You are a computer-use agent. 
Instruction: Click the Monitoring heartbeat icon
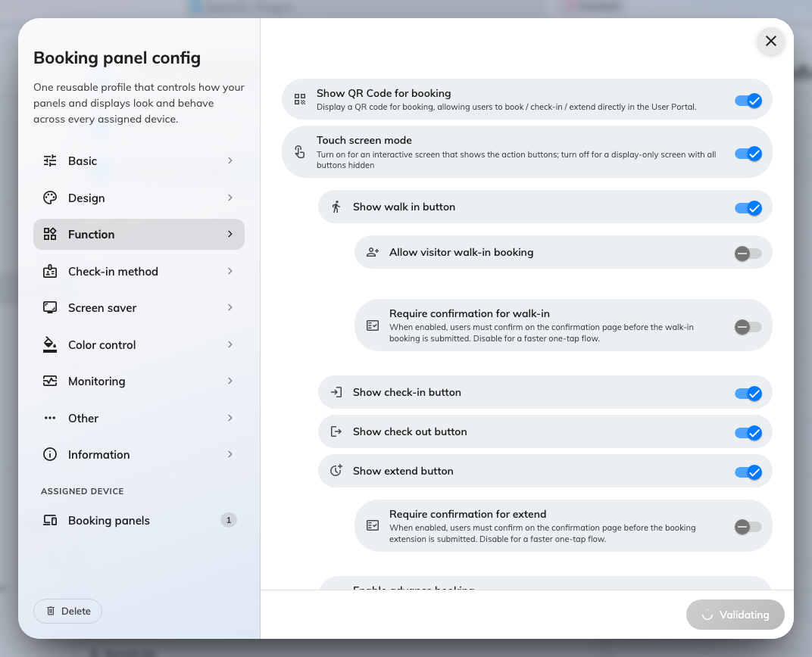pyautogui.click(x=50, y=381)
